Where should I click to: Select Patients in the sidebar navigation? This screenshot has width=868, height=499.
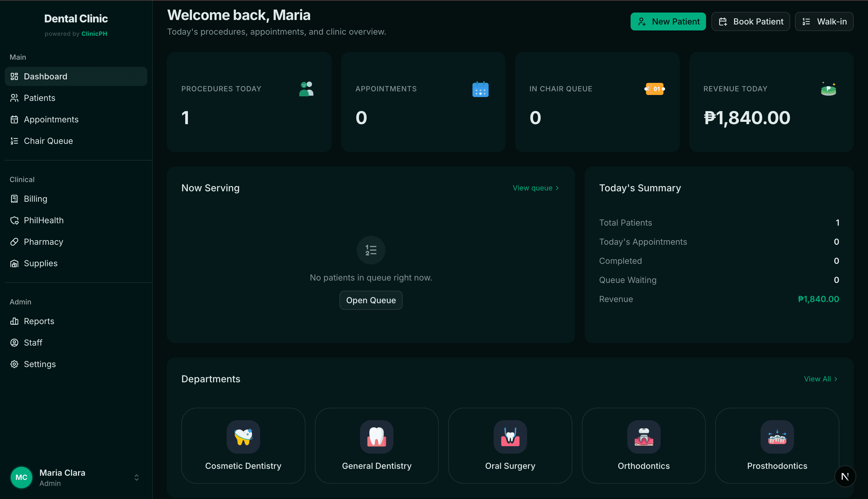tap(39, 98)
